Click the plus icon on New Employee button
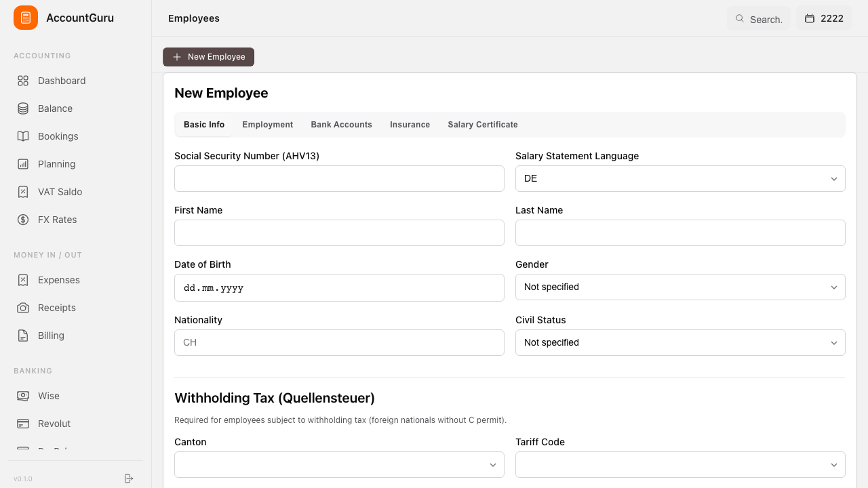Image resolution: width=868 pixels, height=488 pixels. tap(177, 57)
